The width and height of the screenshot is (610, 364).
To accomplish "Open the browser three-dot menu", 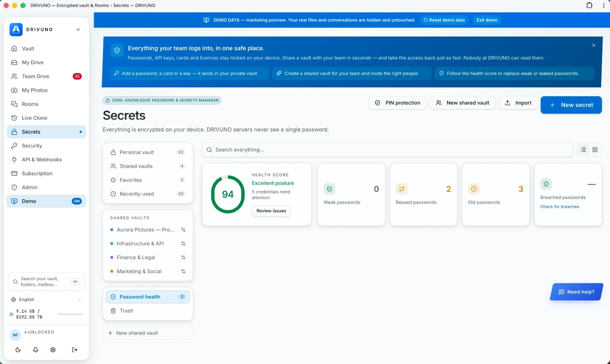I will pyautogui.click(x=604, y=5).
